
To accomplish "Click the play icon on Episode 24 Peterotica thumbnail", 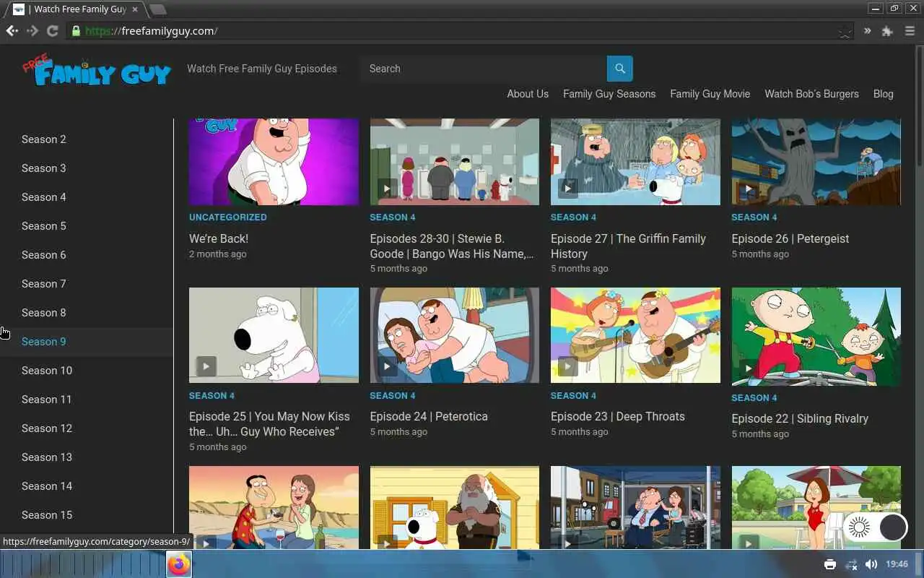I will coord(387,366).
